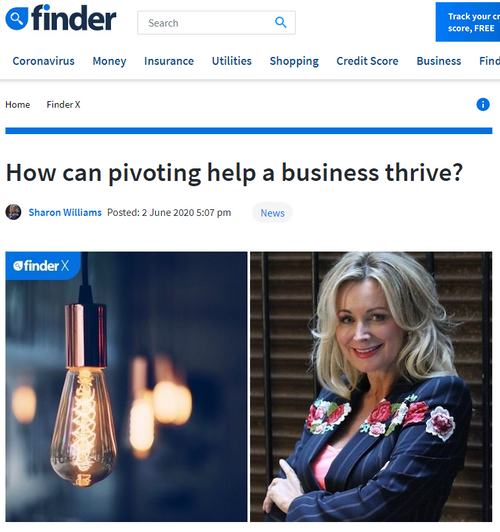Image resolution: width=500 pixels, height=532 pixels.
Task: Open Finder X breadcrumb link
Action: click(63, 104)
